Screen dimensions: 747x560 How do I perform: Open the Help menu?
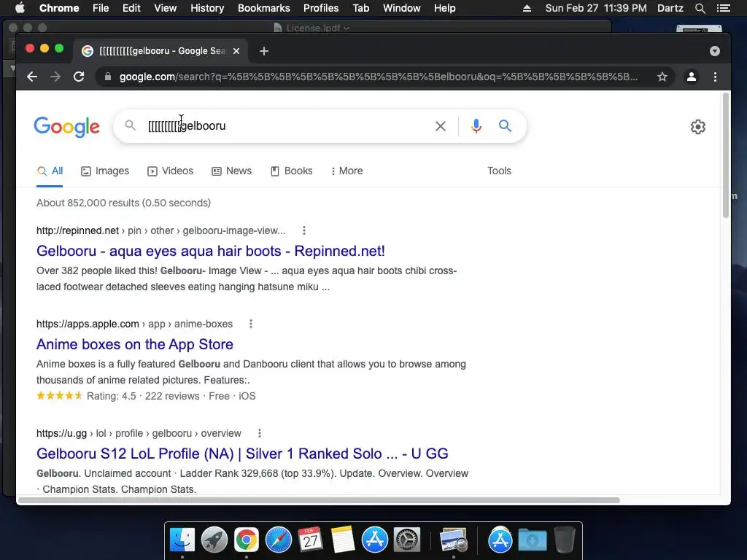(x=444, y=8)
